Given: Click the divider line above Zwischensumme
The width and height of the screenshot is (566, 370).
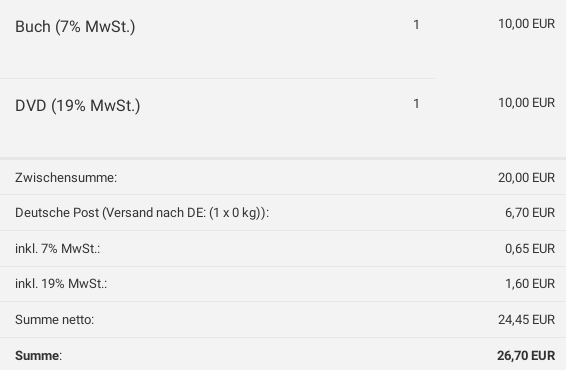Looking at the screenshot, I should [x=283, y=158].
